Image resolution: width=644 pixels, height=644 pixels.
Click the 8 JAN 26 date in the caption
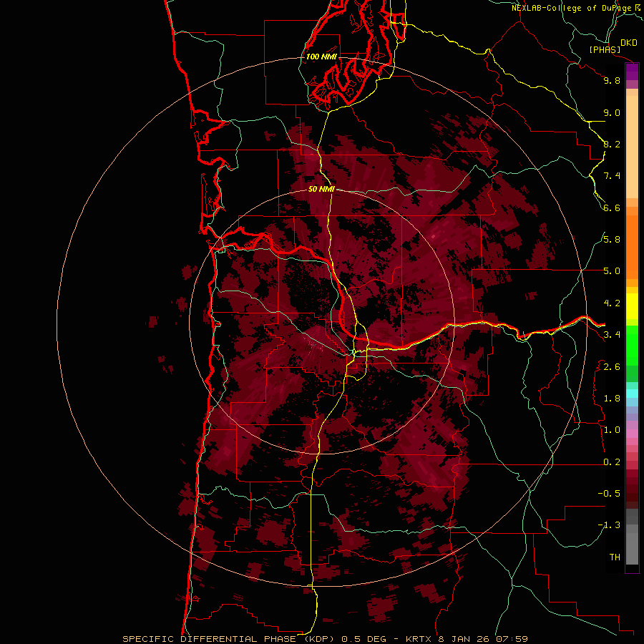464,639
